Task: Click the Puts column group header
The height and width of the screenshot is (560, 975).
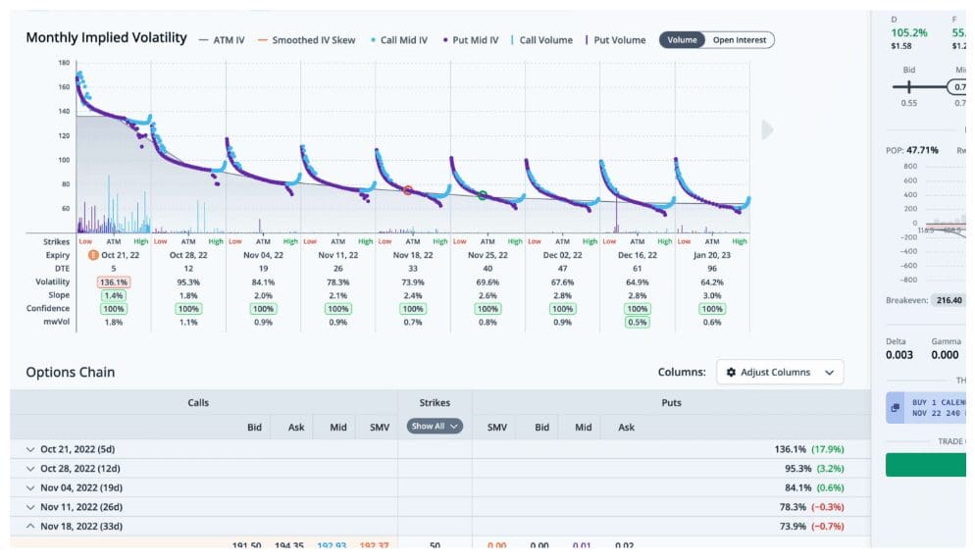Action: [670, 402]
